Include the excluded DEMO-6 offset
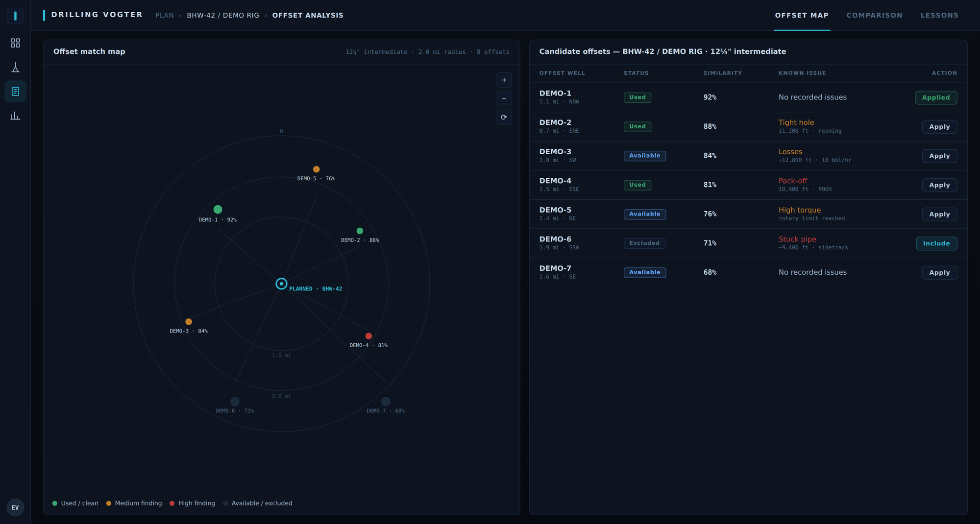Image resolution: width=980 pixels, height=524 pixels. click(936, 243)
